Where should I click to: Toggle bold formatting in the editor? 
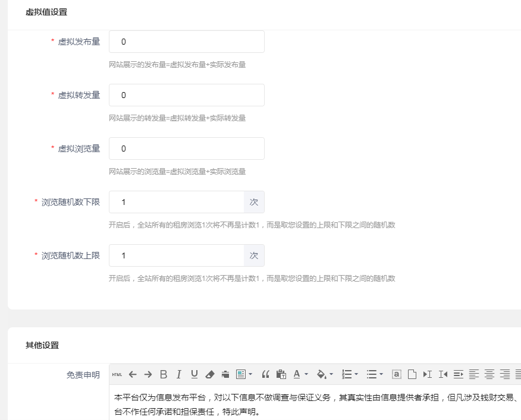[x=164, y=374]
